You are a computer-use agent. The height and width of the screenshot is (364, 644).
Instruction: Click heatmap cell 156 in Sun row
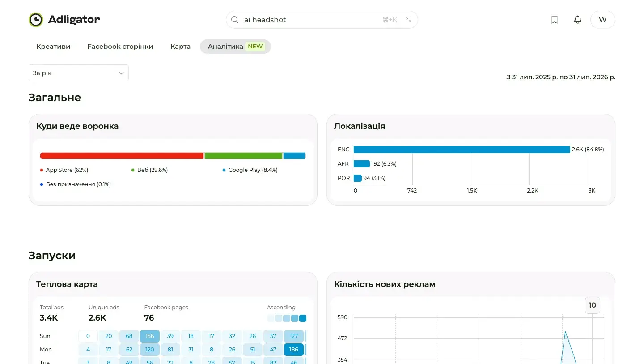click(x=150, y=336)
